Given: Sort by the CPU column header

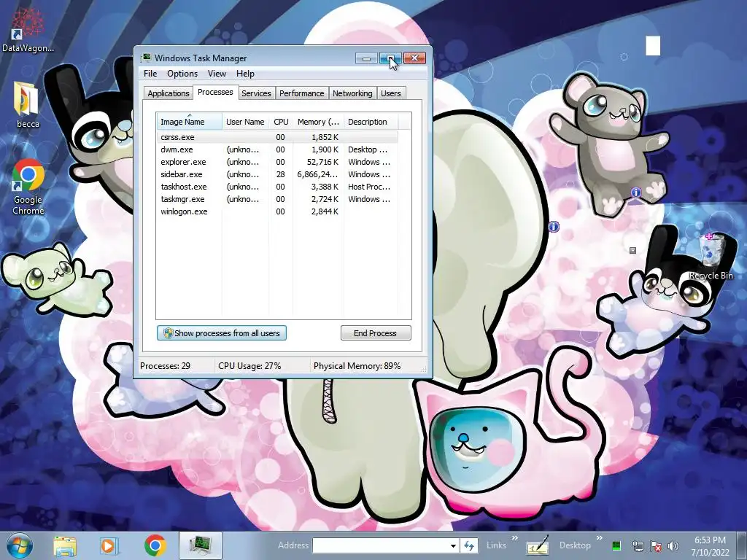Looking at the screenshot, I should (281, 122).
